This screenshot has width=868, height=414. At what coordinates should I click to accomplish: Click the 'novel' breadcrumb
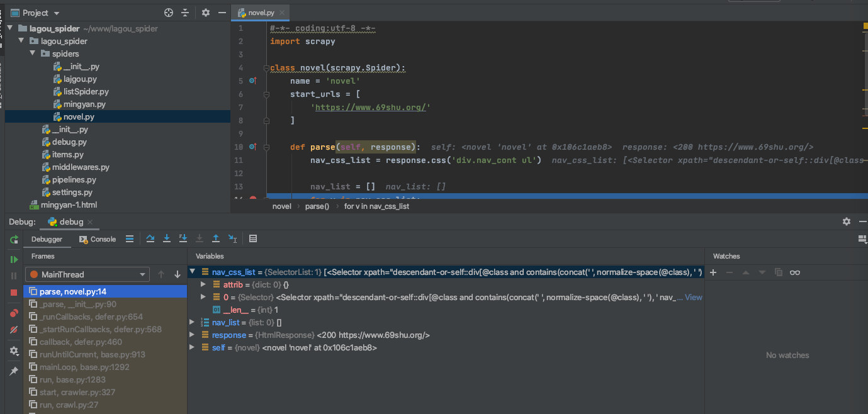281,206
